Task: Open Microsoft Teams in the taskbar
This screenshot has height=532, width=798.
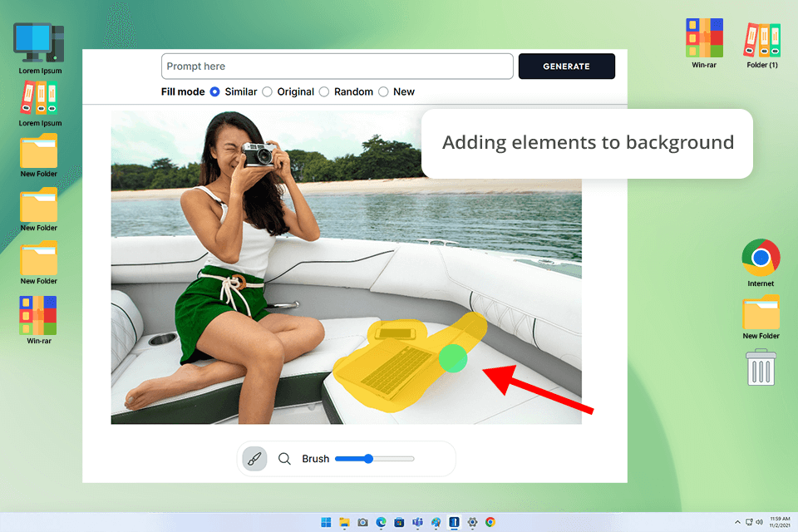Action: tap(418, 522)
